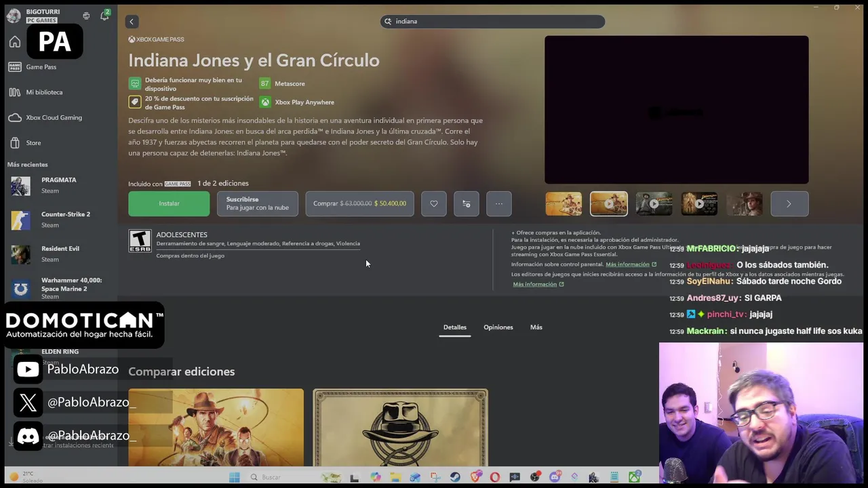Open Copilot from the taskbar

click(x=376, y=477)
